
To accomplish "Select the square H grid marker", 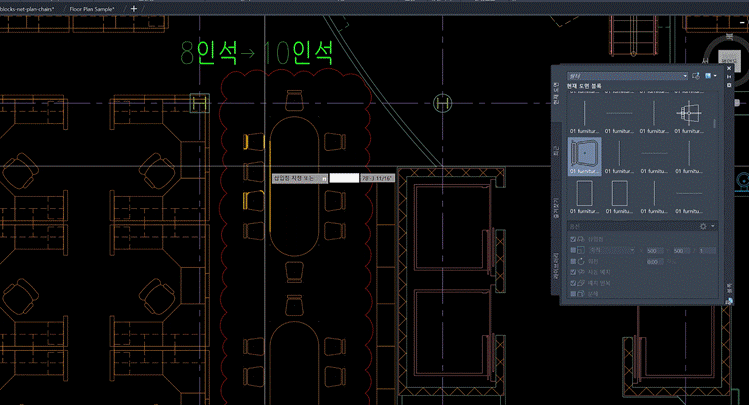I will pos(200,103).
